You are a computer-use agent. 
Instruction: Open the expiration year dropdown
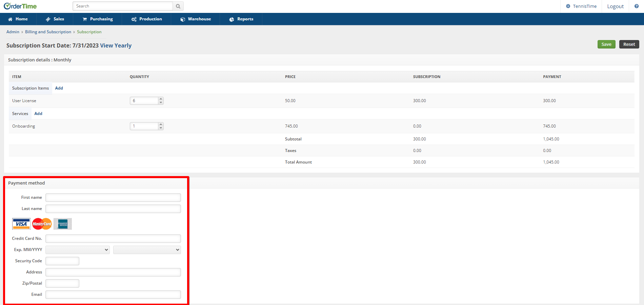point(147,250)
